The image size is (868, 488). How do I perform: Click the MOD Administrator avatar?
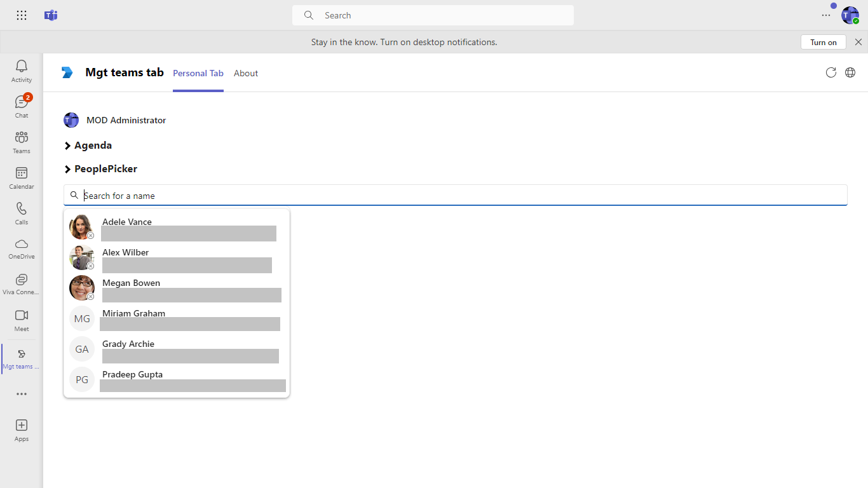tap(71, 120)
